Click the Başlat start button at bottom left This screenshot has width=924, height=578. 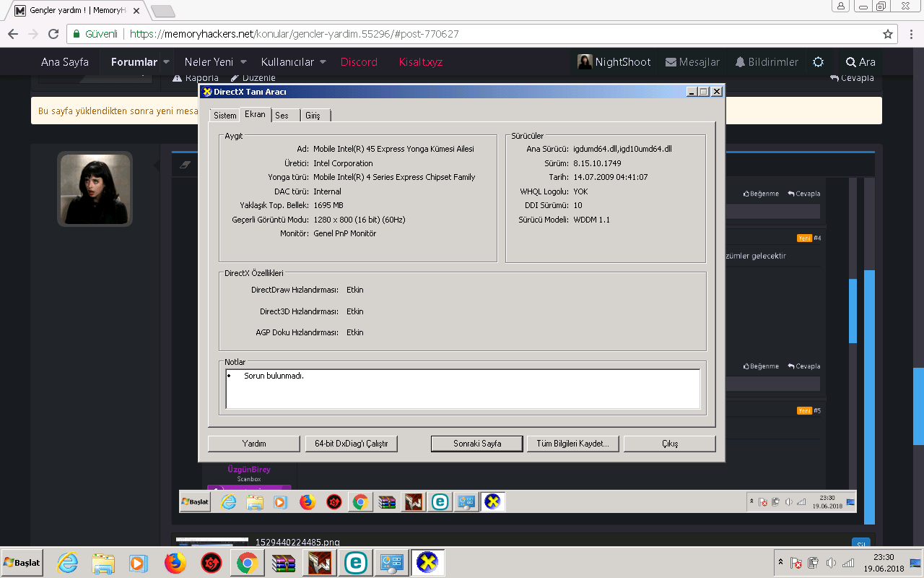[22, 562]
